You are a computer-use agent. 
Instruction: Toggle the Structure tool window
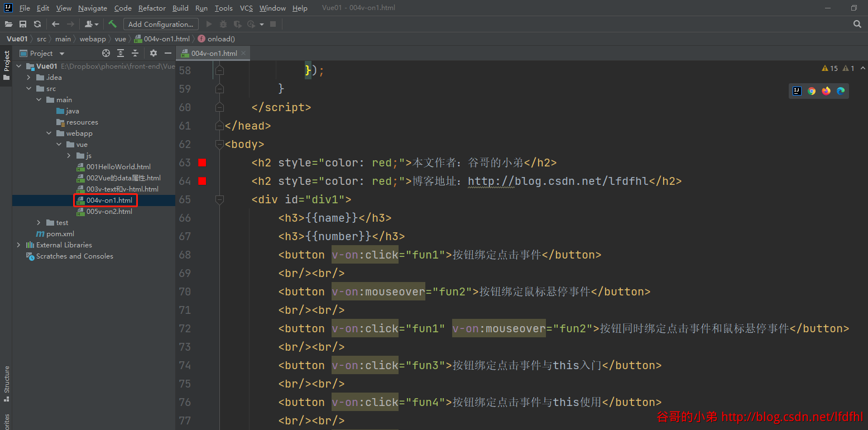(6, 384)
